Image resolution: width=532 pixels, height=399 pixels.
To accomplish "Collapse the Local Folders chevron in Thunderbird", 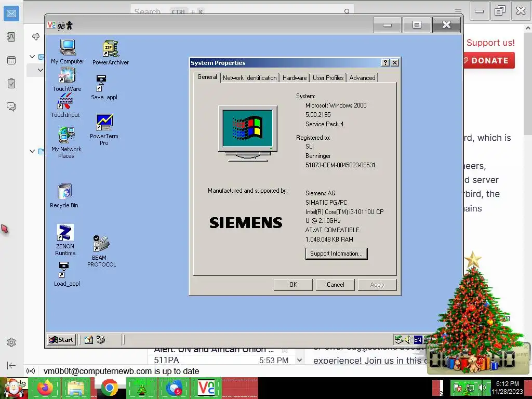I will click(32, 151).
